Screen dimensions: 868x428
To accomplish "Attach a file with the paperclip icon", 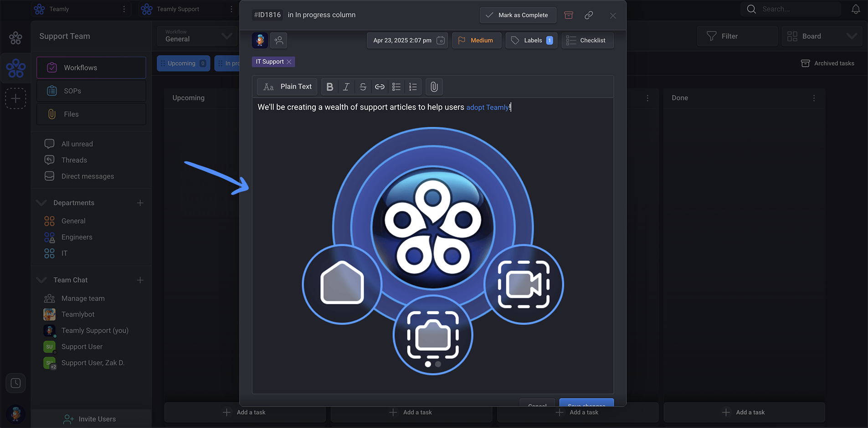I will coord(434,87).
